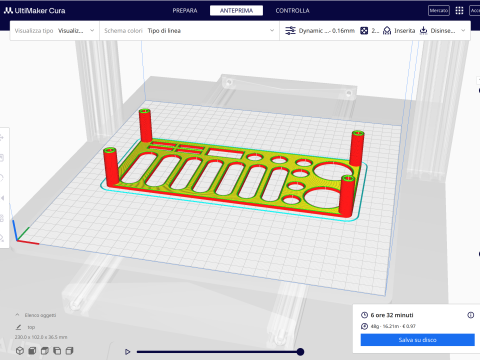The width and height of the screenshot is (480, 360).
Task: Open the PREPARA stage tab
Action: [x=185, y=11]
